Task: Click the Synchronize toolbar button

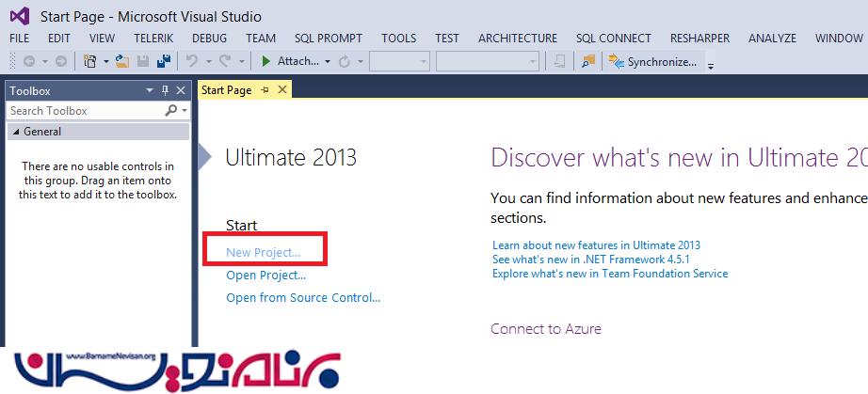Action: coord(653,61)
